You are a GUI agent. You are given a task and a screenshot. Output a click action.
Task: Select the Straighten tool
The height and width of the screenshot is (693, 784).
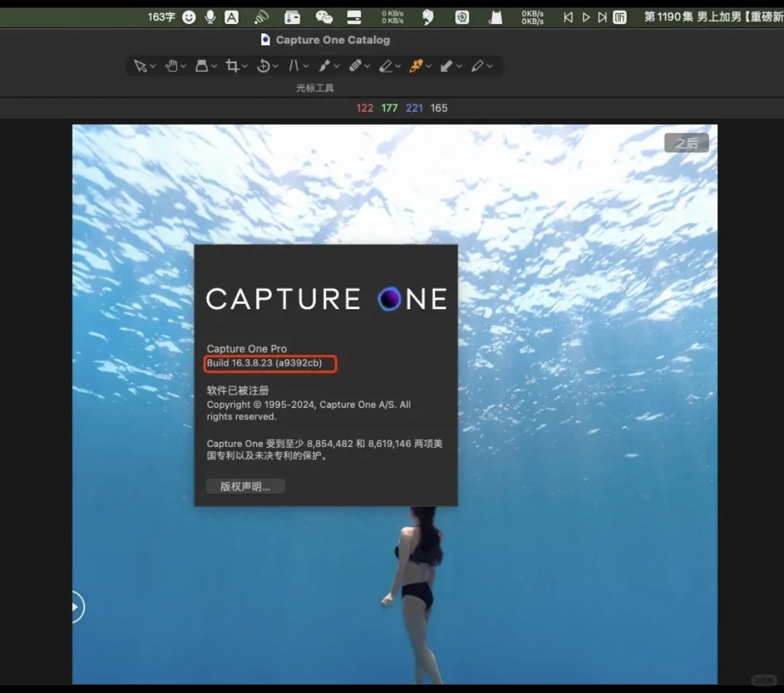(294, 65)
